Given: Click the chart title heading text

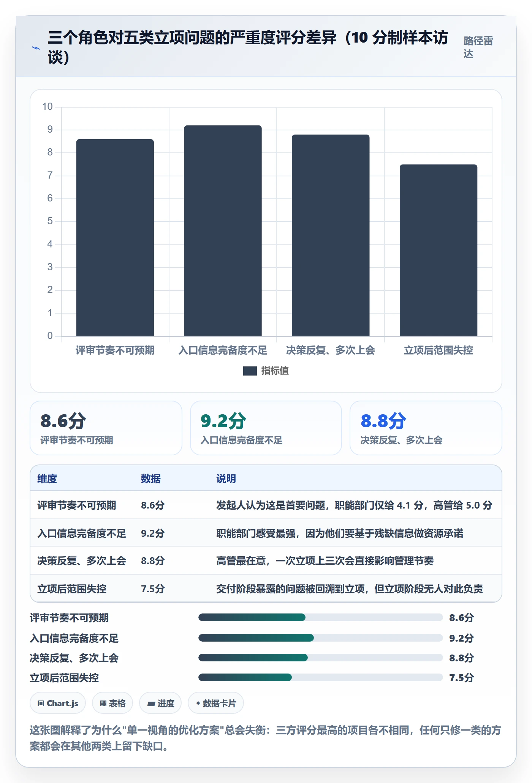Looking at the screenshot, I should tap(248, 48).
